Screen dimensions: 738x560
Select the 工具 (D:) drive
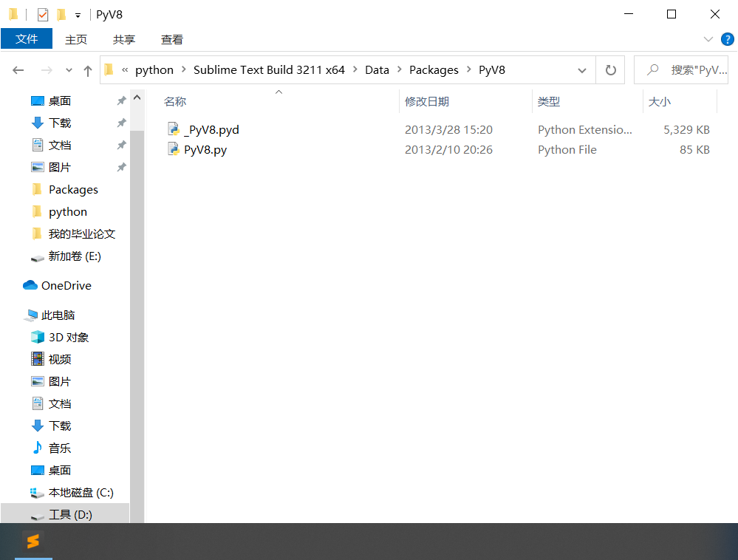70,514
